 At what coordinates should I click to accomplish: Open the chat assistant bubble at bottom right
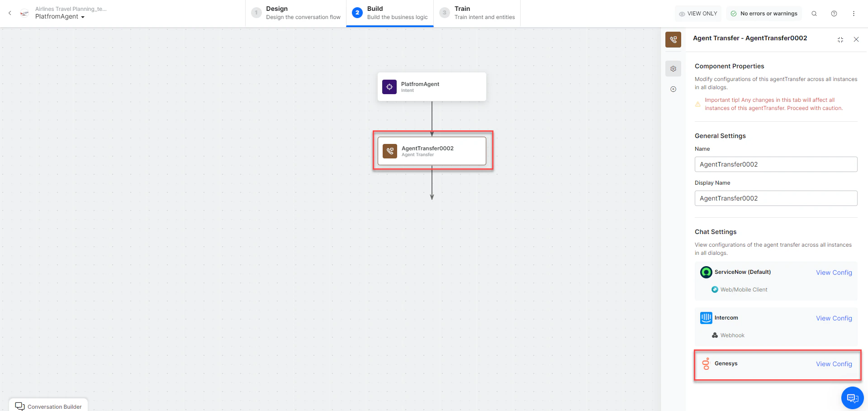(852, 398)
